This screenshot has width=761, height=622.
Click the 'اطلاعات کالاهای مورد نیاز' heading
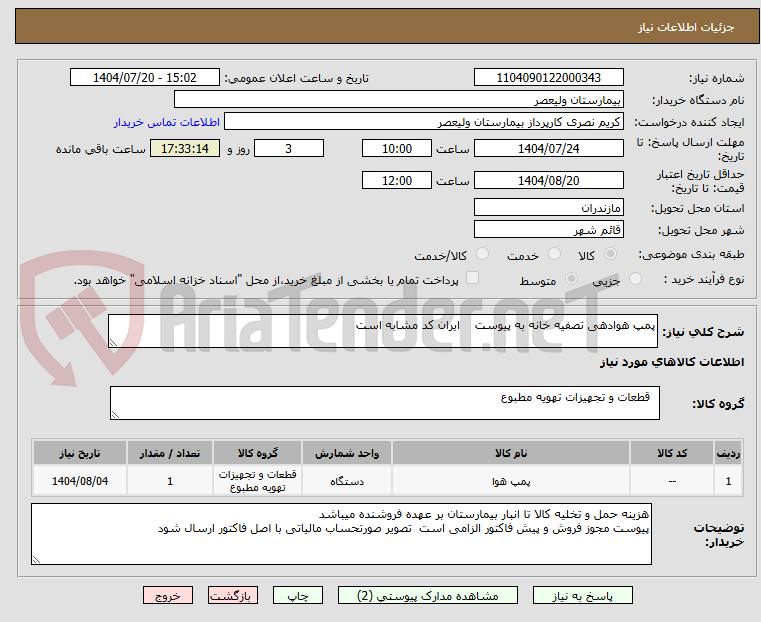coord(672,362)
